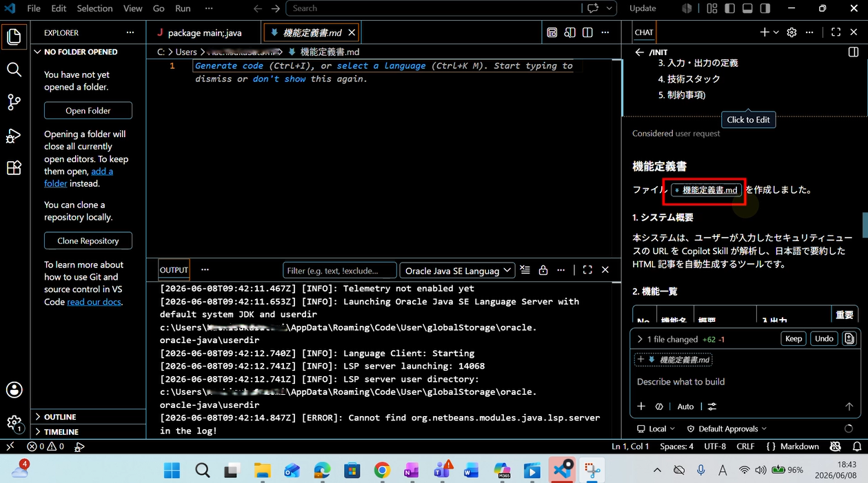Select the OUTPUT panel tab

(174, 270)
